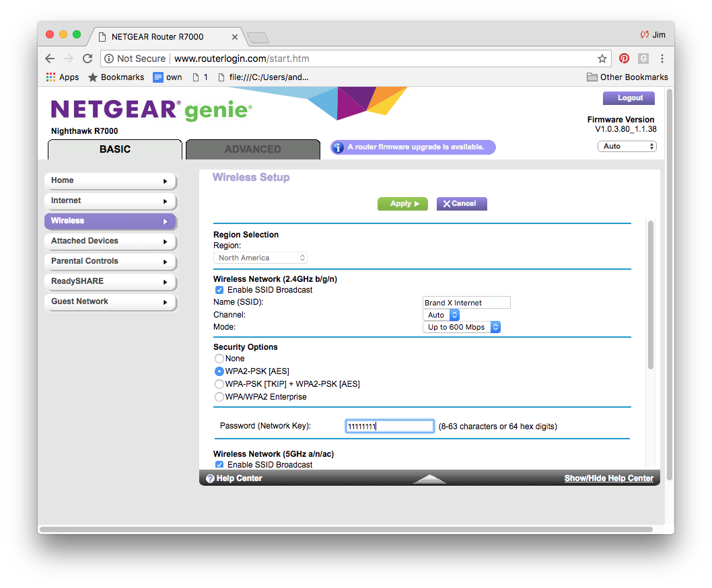The height and width of the screenshot is (588, 712).
Task: Open the Mode dropdown Up to 600 Mbps
Action: (x=462, y=328)
